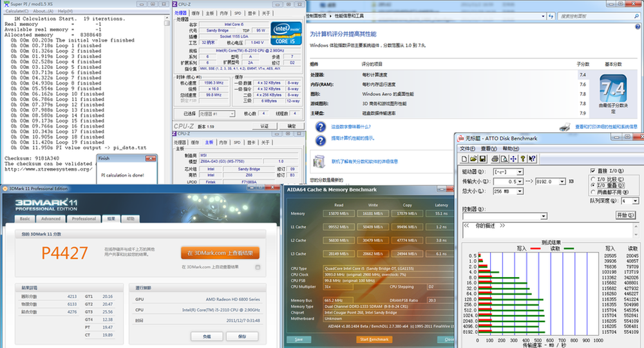Click the question icon beside 这些数字意味着什么
The height and width of the screenshot is (348, 644).
(320, 127)
